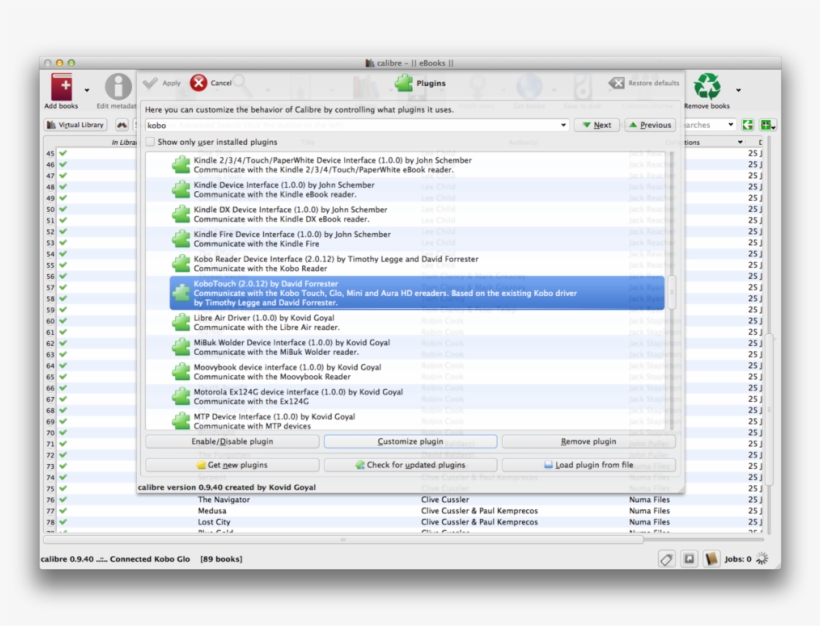The image size is (820, 626).
Task: Click the book details icon in status bar
Action: (x=711, y=559)
